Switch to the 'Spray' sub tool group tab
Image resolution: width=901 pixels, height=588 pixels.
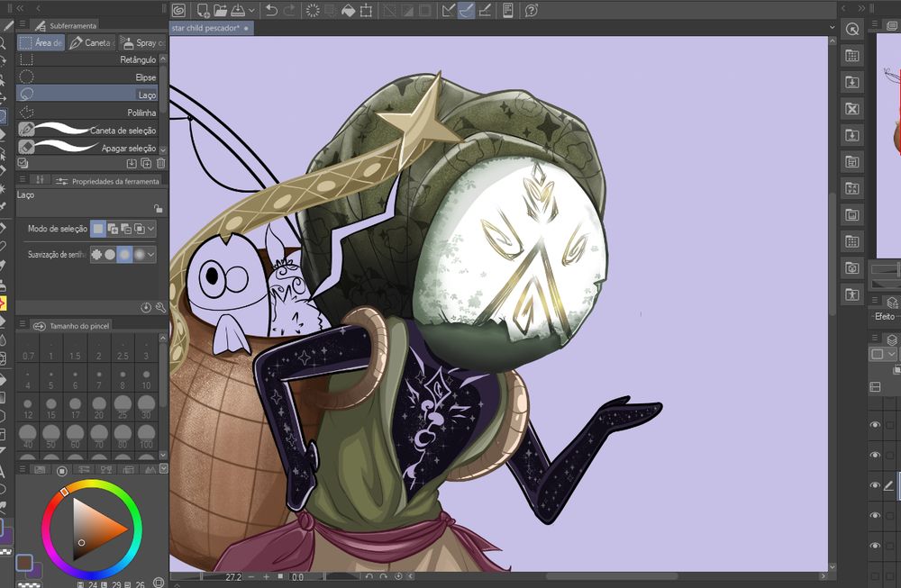142,42
